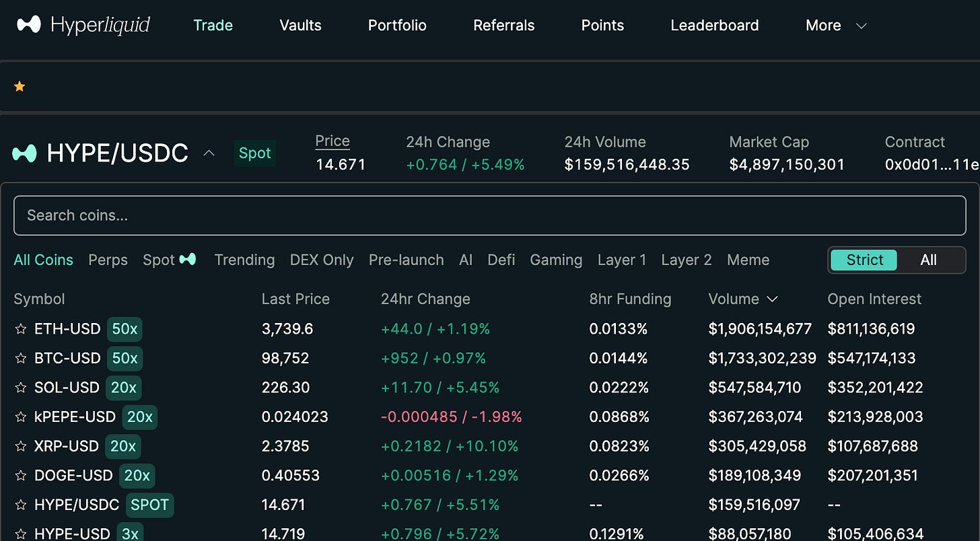Open the Portfolio page
The width and height of the screenshot is (980, 541).
[397, 26]
